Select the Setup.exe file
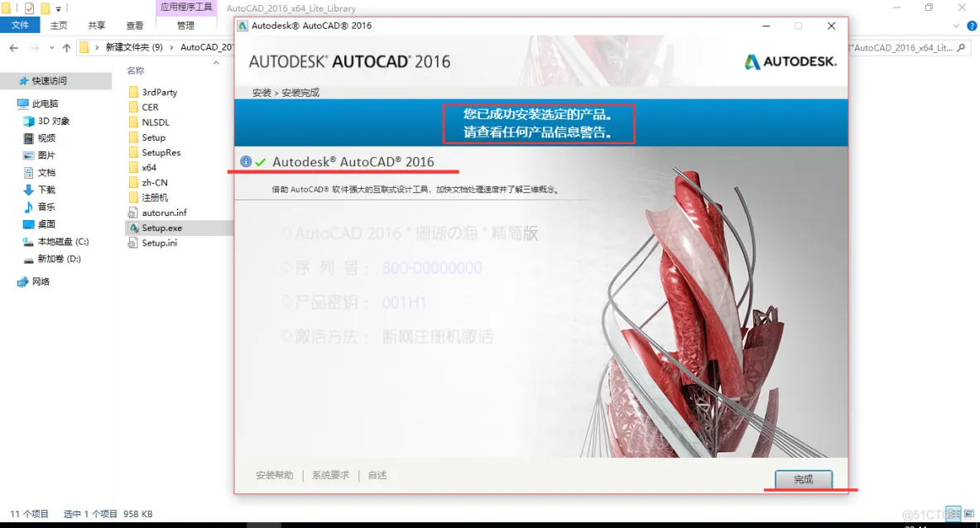The width and height of the screenshot is (980, 528). tap(162, 228)
